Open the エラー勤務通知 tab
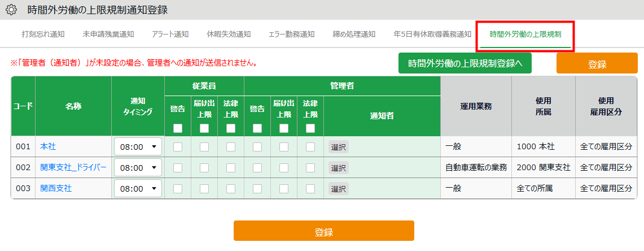This screenshot has height=251, width=644. pos(292,34)
